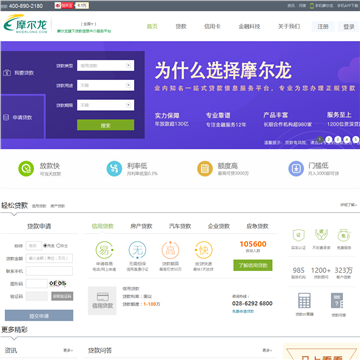Click the green 易 circle icon

(x=104, y=250)
